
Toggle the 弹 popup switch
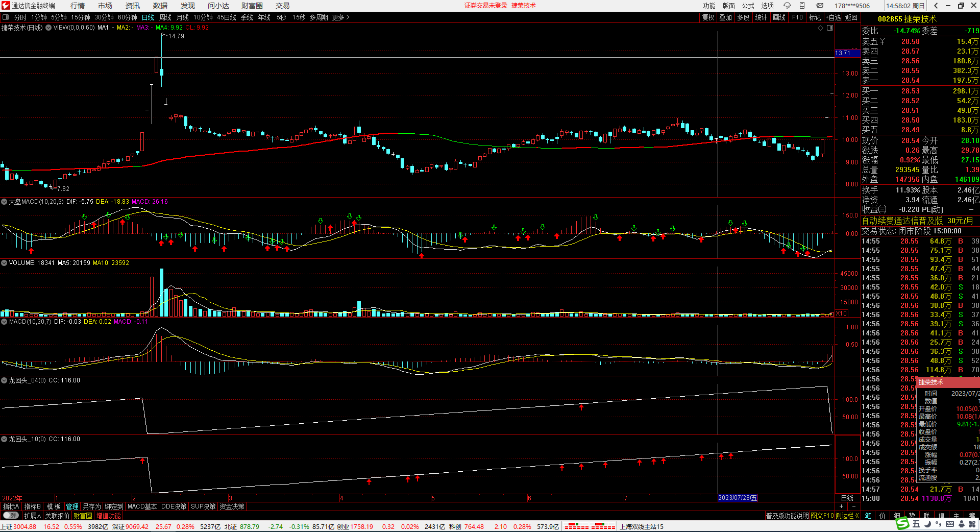pyautogui.click(x=11, y=516)
